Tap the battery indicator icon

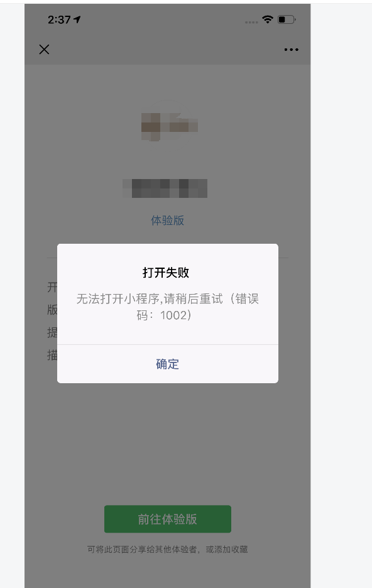[x=287, y=19]
